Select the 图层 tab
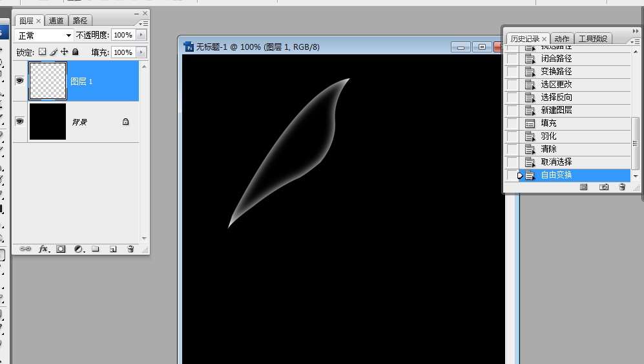The height and width of the screenshot is (364, 644). click(26, 21)
